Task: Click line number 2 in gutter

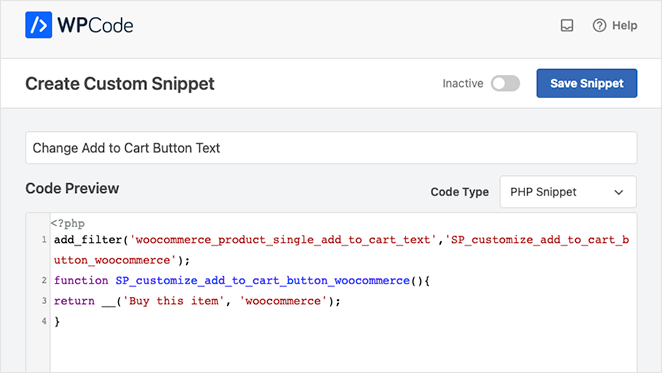Action: (x=44, y=280)
